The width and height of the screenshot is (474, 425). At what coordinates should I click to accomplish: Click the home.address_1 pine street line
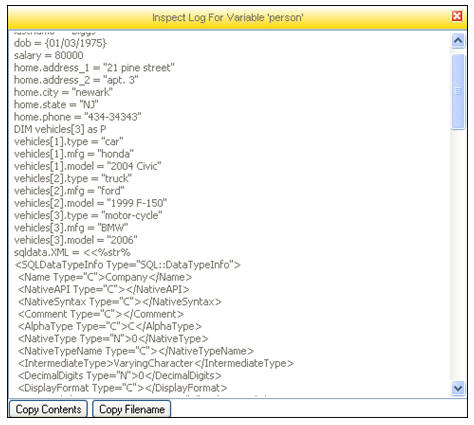(94, 68)
